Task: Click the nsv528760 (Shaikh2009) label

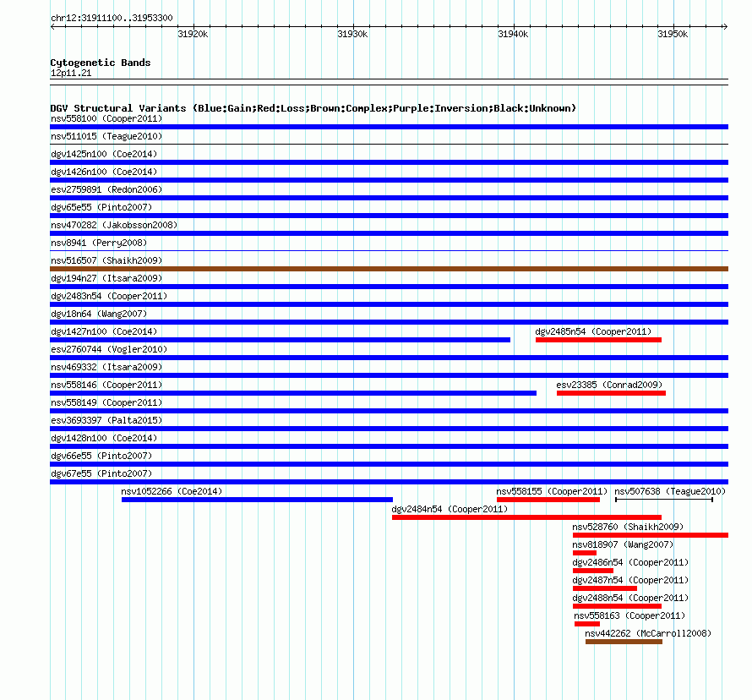Action: point(628,527)
